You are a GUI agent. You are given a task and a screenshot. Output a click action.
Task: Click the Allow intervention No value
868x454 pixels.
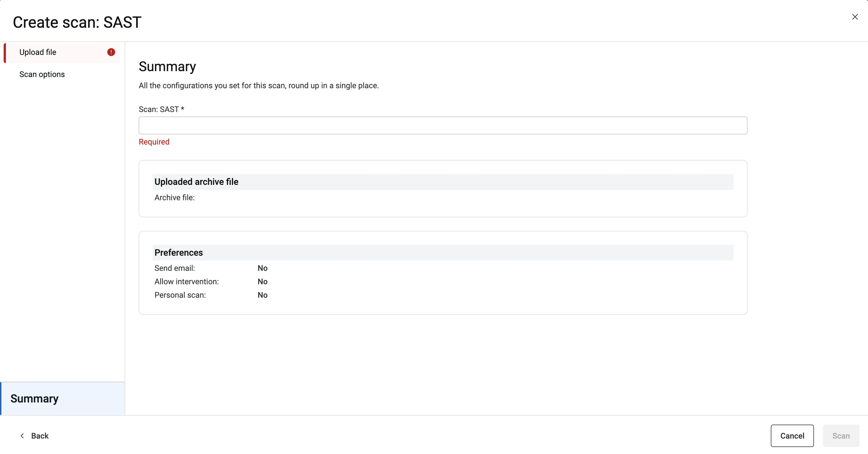(x=262, y=282)
